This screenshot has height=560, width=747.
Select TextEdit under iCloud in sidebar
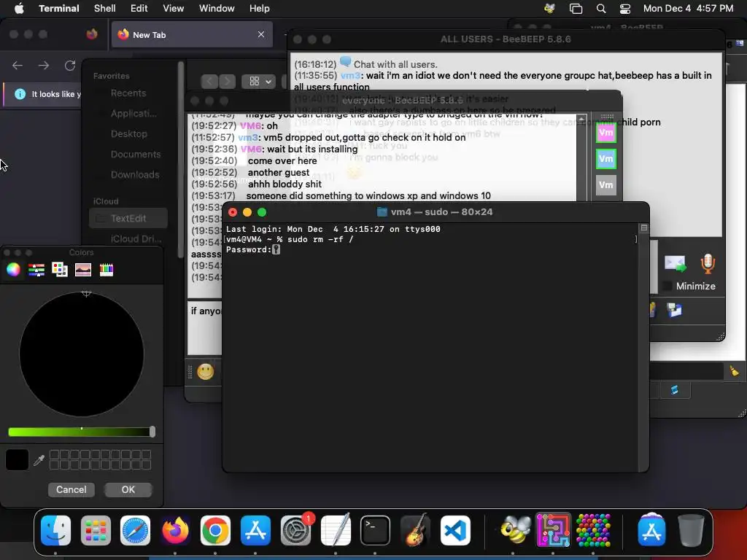click(x=128, y=218)
